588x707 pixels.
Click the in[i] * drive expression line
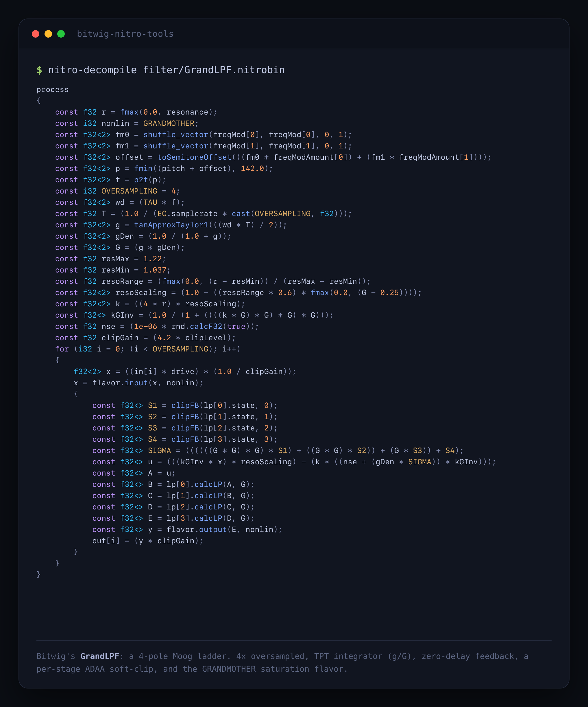pos(185,372)
